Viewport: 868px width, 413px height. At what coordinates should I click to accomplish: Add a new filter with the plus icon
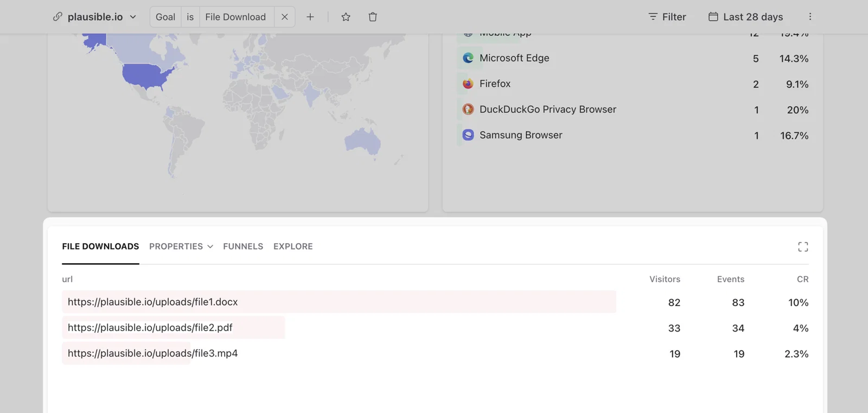310,17
